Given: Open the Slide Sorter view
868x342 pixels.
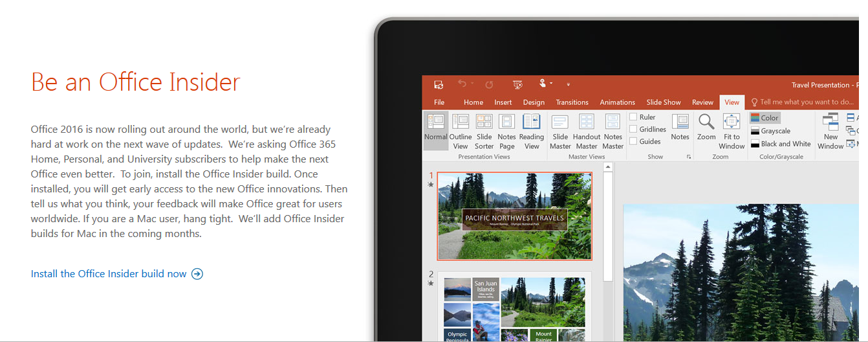Looking at the screenshot, I should (484, 131).
